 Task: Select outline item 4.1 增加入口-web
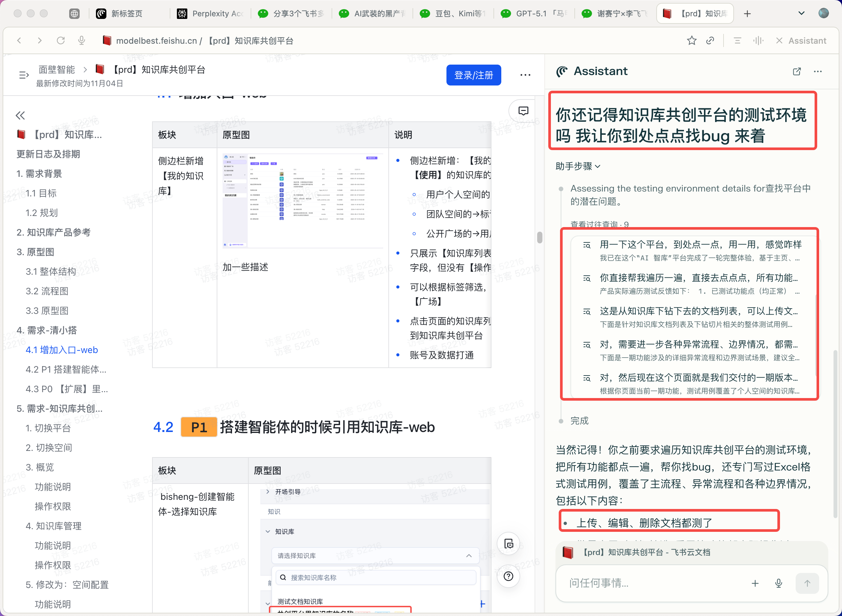tap(62, 350)
